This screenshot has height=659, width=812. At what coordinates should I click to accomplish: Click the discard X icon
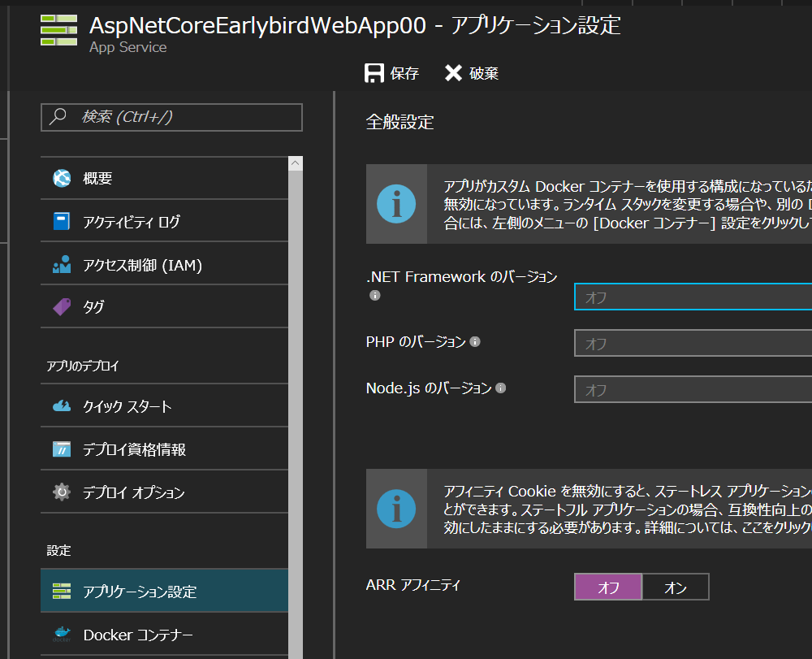coord(453,73)
